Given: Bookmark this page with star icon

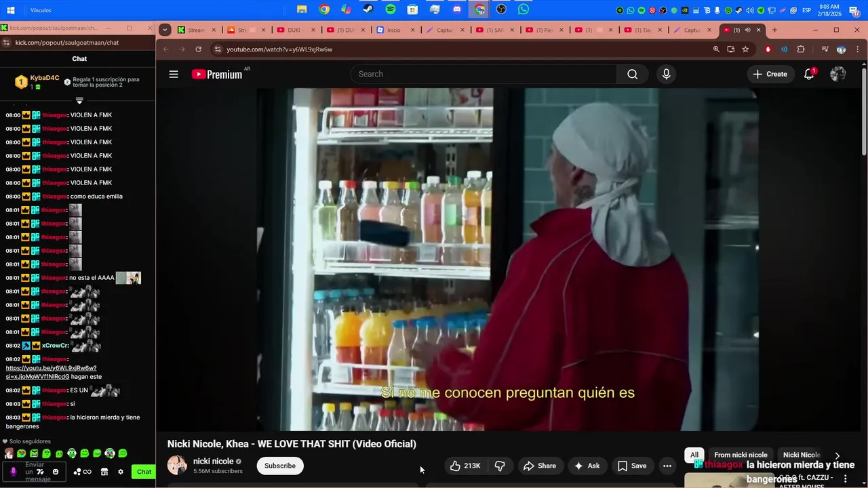Looking at the screenshot, I should pyautogui.click(x=745, y=49).
